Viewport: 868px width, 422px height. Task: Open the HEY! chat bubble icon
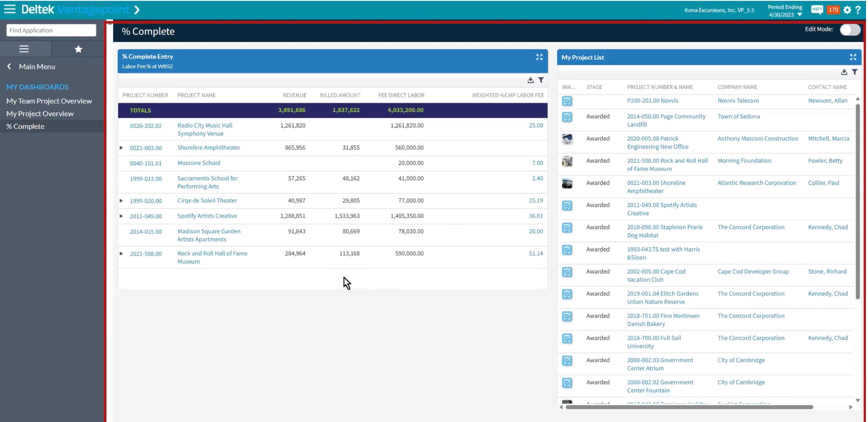tap(817, 10)
